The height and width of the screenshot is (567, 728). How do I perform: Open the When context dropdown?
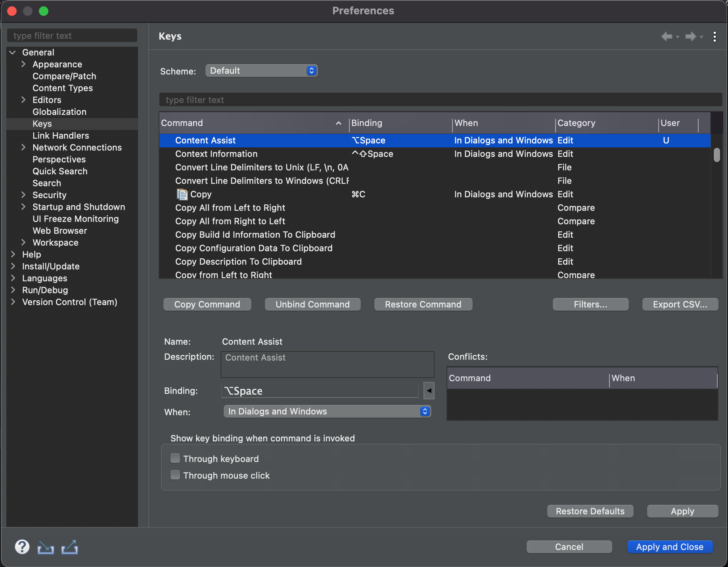[x=327, y=411]
